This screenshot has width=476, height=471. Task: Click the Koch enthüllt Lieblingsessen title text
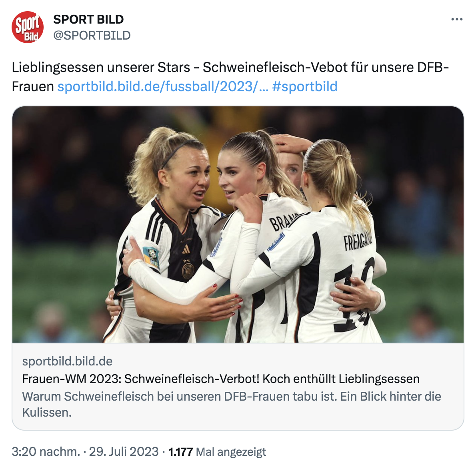tap(341, 379)
